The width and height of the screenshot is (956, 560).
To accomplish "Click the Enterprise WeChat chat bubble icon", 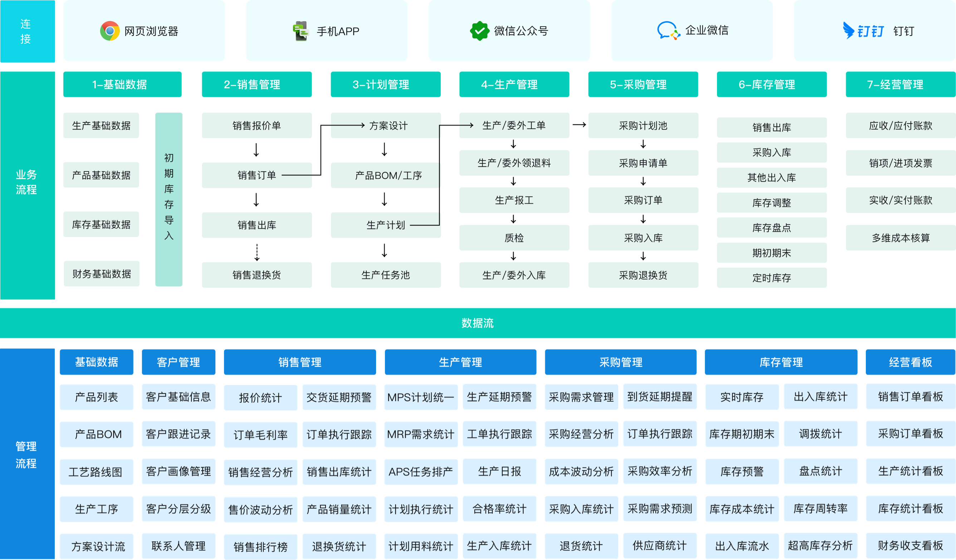I will [668, 31].
